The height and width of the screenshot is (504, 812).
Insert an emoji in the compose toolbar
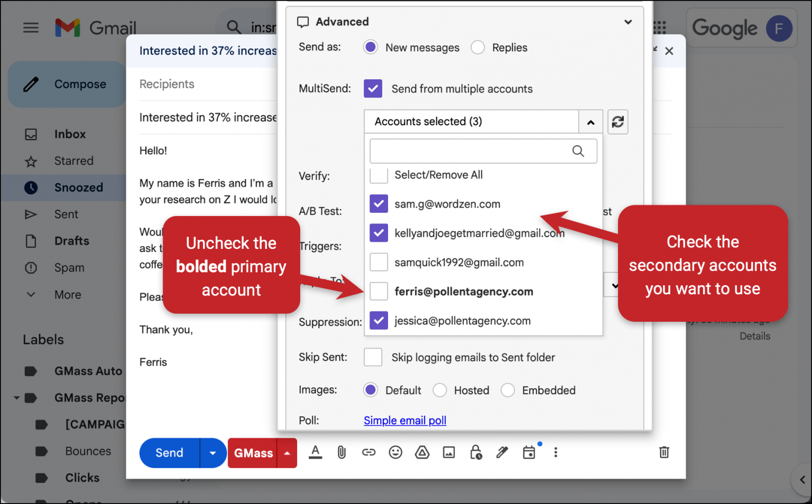395,452
